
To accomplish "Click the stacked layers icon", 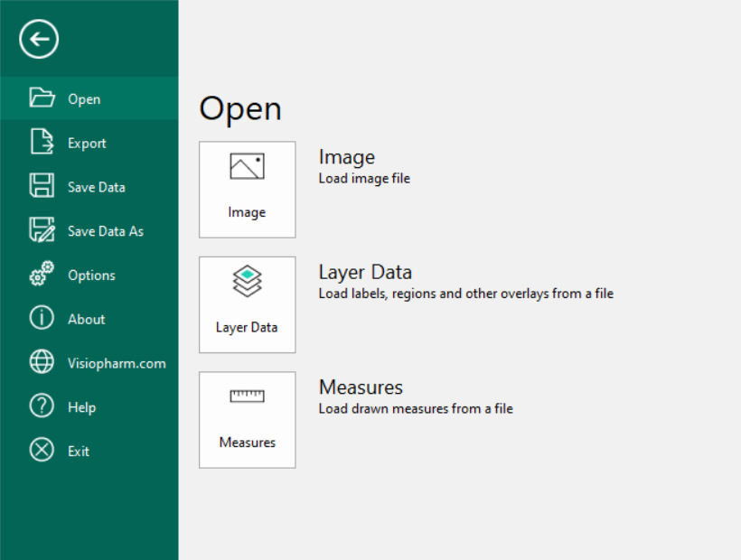I will 248,282.
